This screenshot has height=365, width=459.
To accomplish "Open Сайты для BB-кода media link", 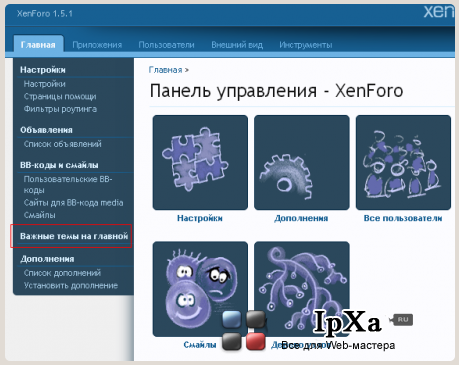I will (x=73, y=203).
